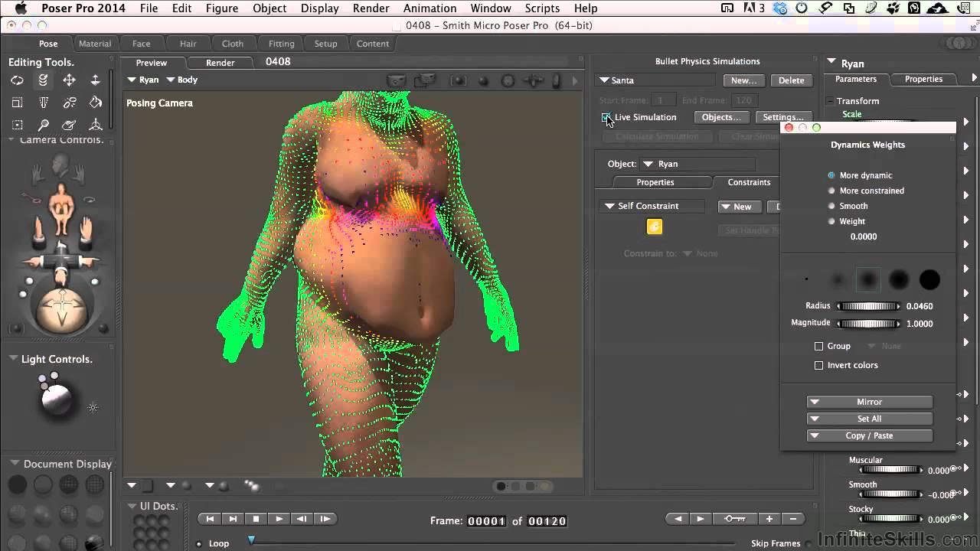Choose the Chain Break tool
The height and width of the screenshot is (551, 980).
coord(70,103)
